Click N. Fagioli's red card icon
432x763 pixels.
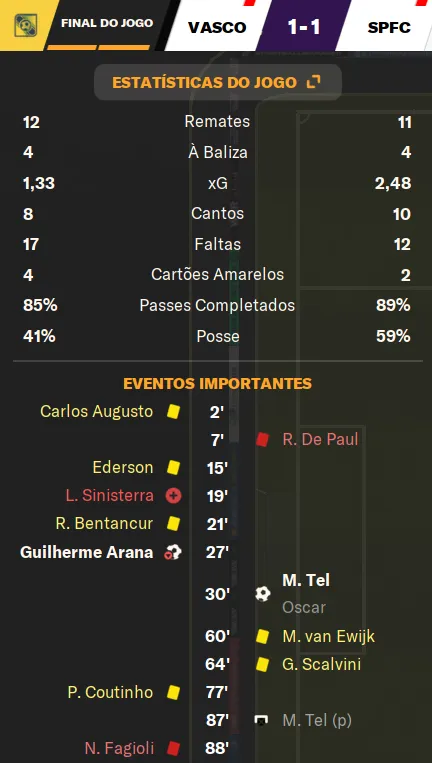point(173,748)
